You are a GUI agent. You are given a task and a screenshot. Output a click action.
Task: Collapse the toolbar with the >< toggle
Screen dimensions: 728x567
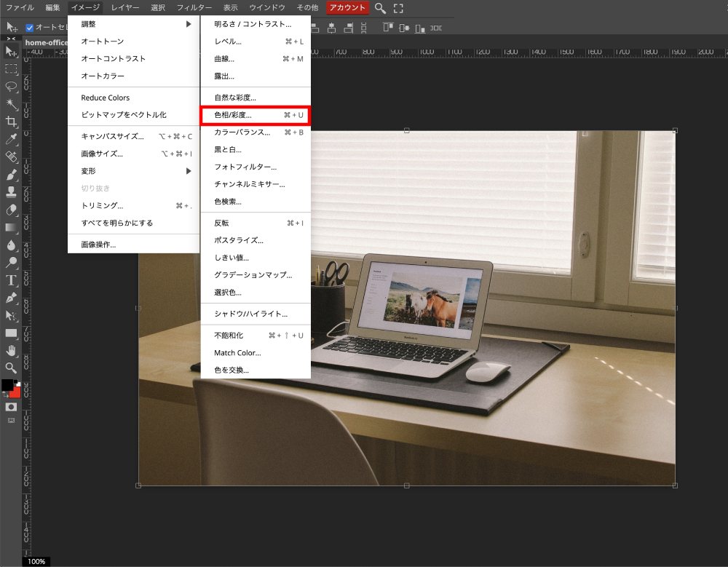point(11,39)
